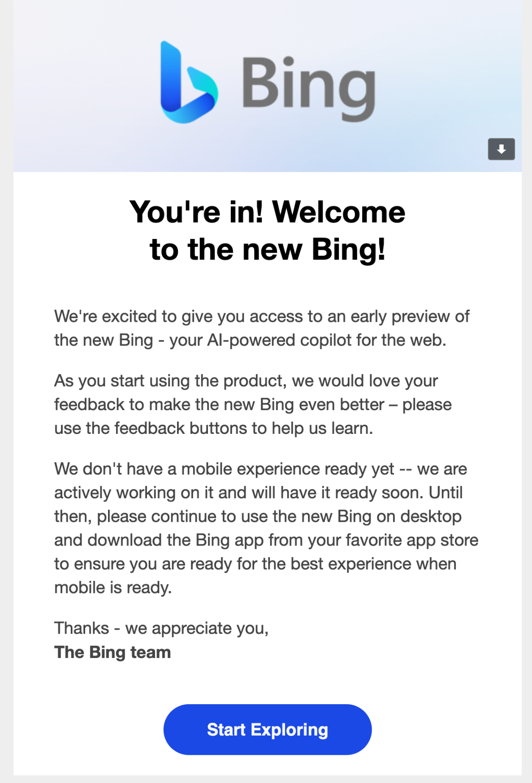Click the "Thanks - we appreciate you," line
532x783 pixels.
(161, 628)
